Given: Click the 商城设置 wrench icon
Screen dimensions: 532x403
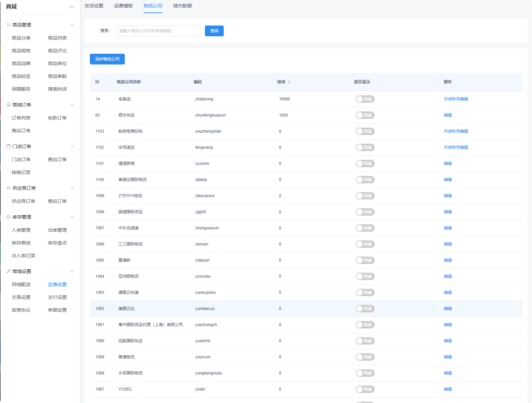Looking at the screenshot, I should (x=8, y=271).
